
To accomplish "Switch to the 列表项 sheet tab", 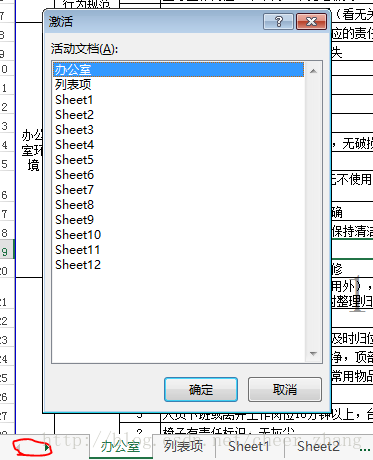I will [x=183, y=446].
